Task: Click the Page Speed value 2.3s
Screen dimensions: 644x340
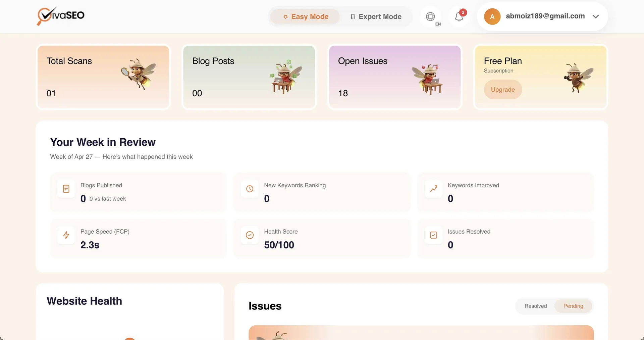Action: (90, 245)
